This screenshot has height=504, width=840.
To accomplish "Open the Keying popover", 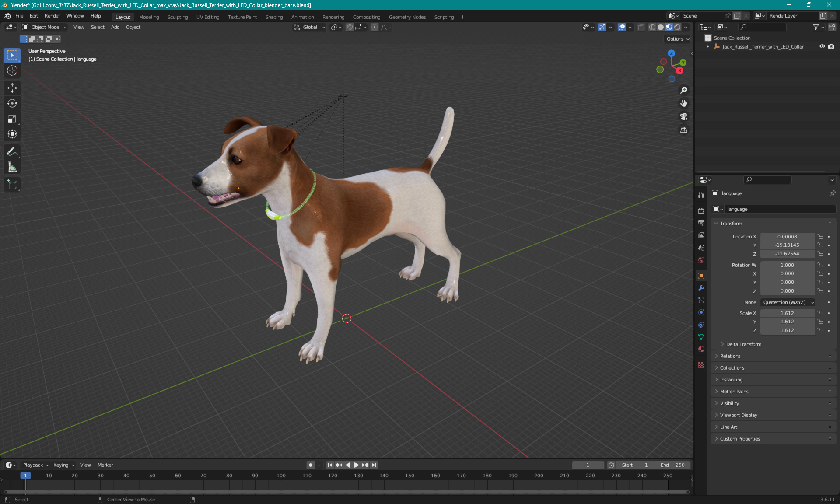I will pyautogui.click(x=63, y=465).
